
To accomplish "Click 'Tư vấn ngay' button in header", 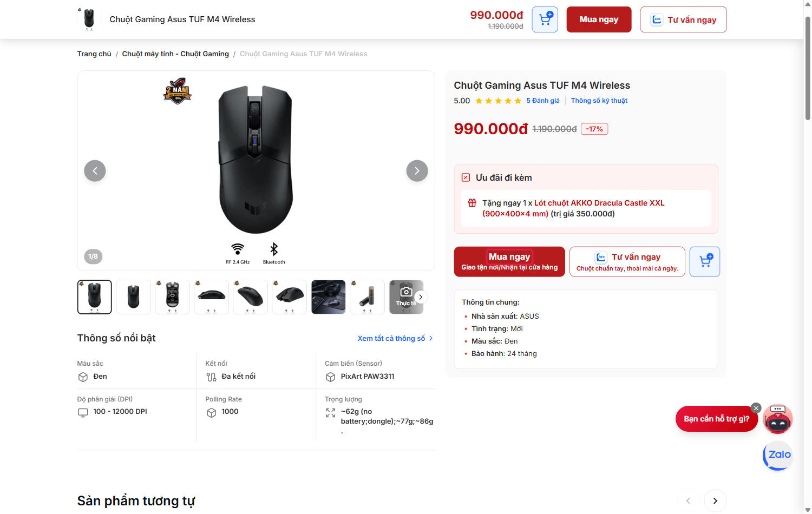I will click(x=683, y=19).
